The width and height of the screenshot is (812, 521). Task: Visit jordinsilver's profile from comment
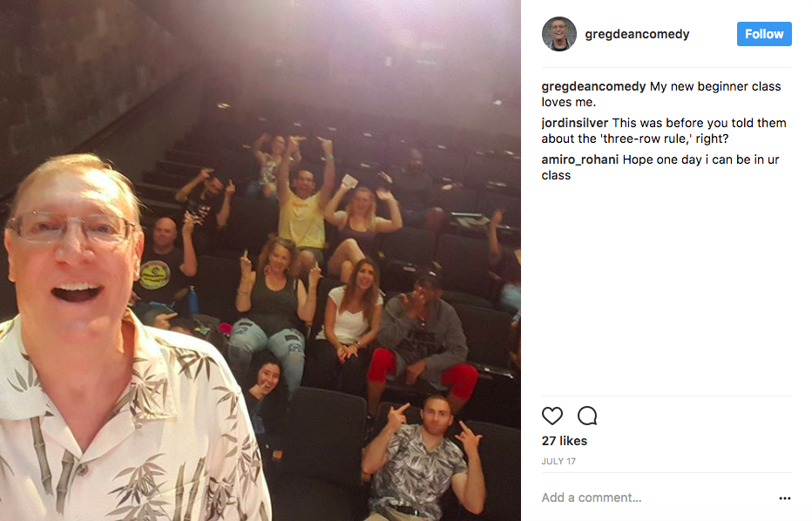coord(575,123)
